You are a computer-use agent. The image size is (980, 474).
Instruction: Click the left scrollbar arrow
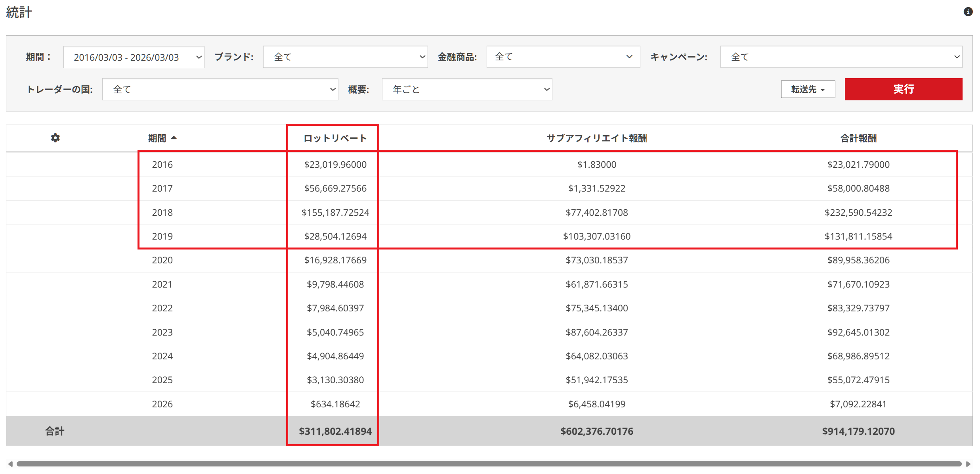pos(10,464)
